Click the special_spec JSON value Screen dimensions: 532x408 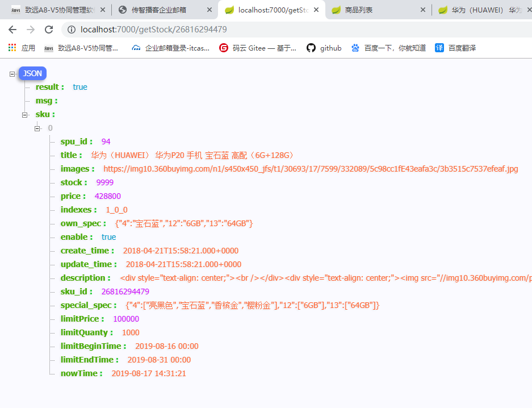(253, 305)
